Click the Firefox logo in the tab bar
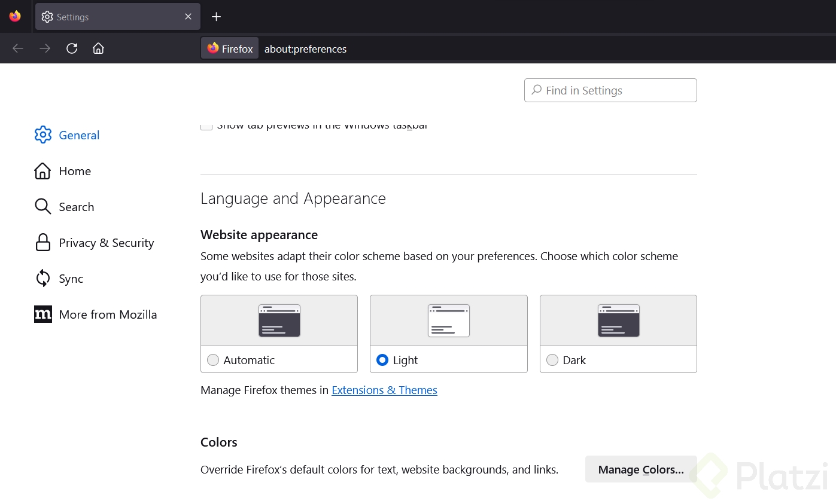Image resolution: width=836 pixels, height=504 pixels. [x=15, y=16]
